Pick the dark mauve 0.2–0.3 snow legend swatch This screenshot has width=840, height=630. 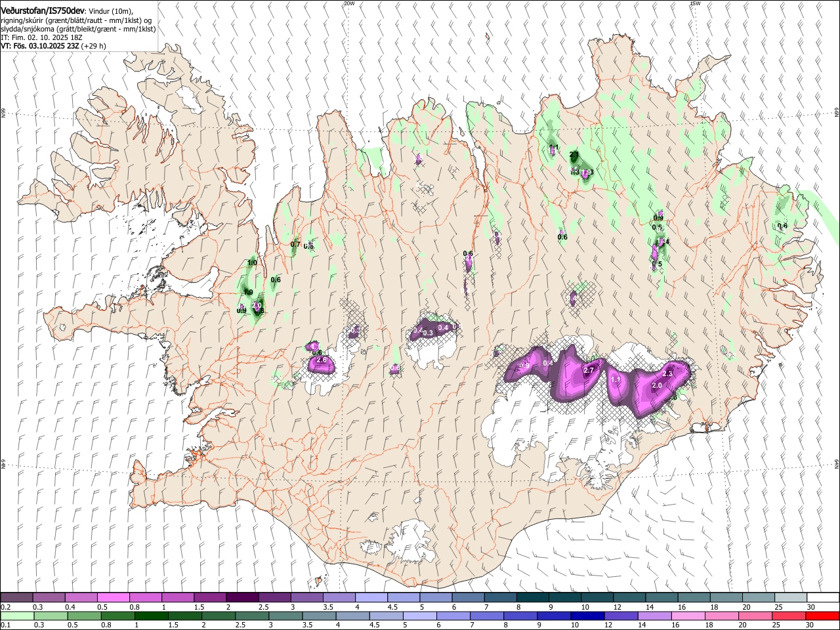point(17,598)
